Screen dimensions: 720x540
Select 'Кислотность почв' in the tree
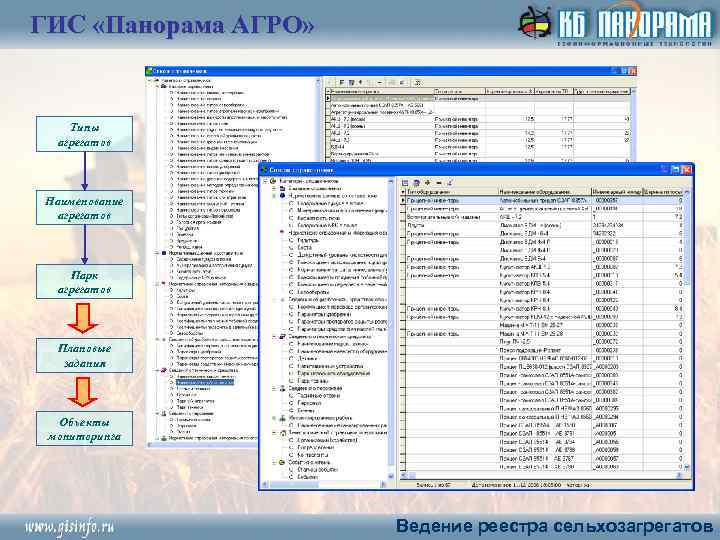point(319,218)
